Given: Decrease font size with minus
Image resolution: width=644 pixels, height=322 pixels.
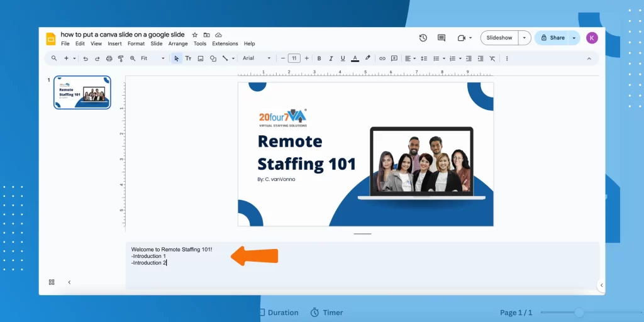Looking at the screenshot, I should click(x=283, y=58).
